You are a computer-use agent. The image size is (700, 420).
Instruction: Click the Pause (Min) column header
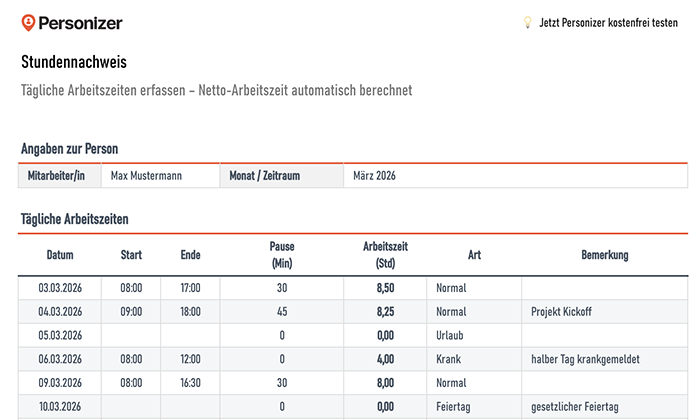(282, 255)
